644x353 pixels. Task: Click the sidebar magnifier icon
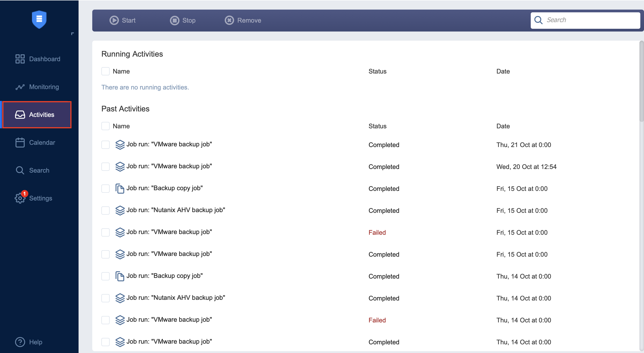coord(20,170)
